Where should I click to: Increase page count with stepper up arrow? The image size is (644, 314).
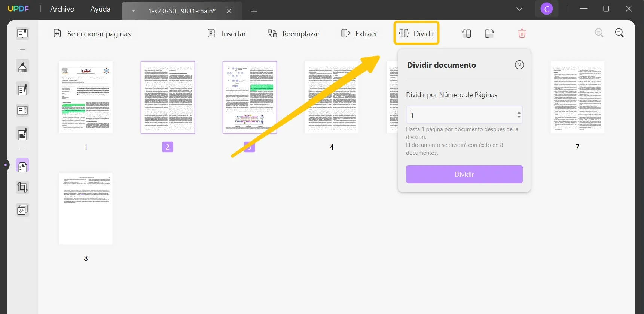[519, 112]
